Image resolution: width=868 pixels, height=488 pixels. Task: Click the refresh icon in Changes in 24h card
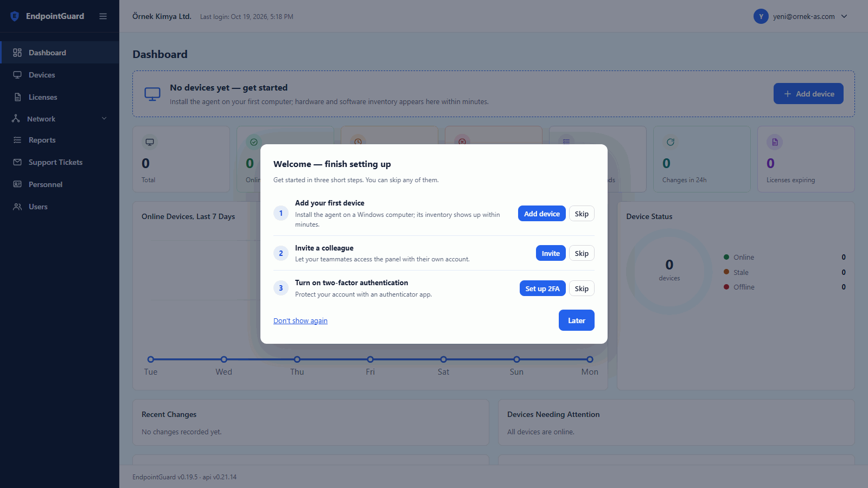pyautogui.click(x=671, y=142)
